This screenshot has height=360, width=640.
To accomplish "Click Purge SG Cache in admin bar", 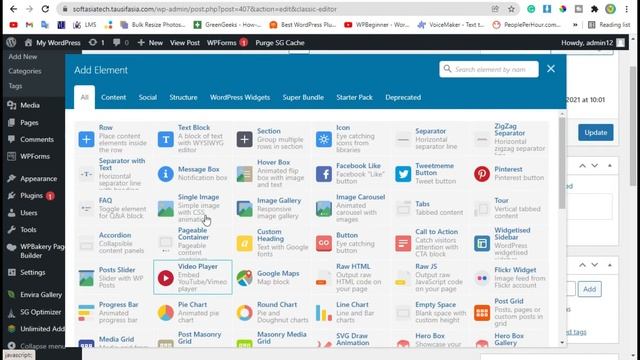I will tap(280, 42).
